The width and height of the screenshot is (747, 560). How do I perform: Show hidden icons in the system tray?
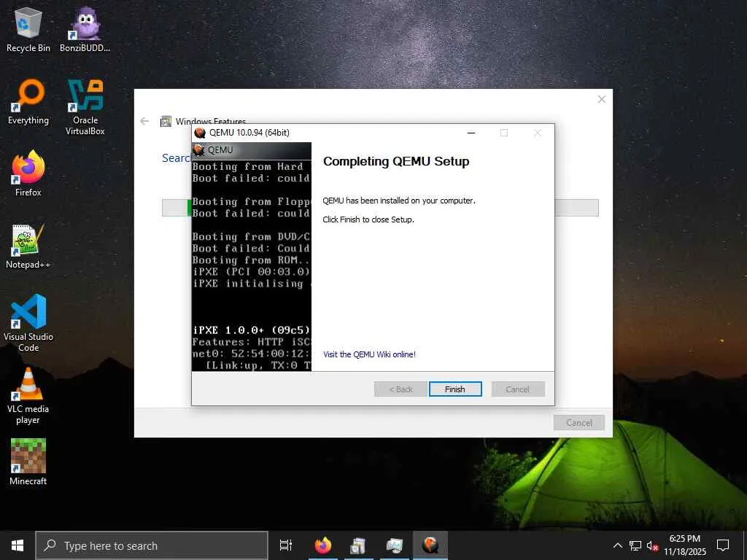tap(617, 545)
